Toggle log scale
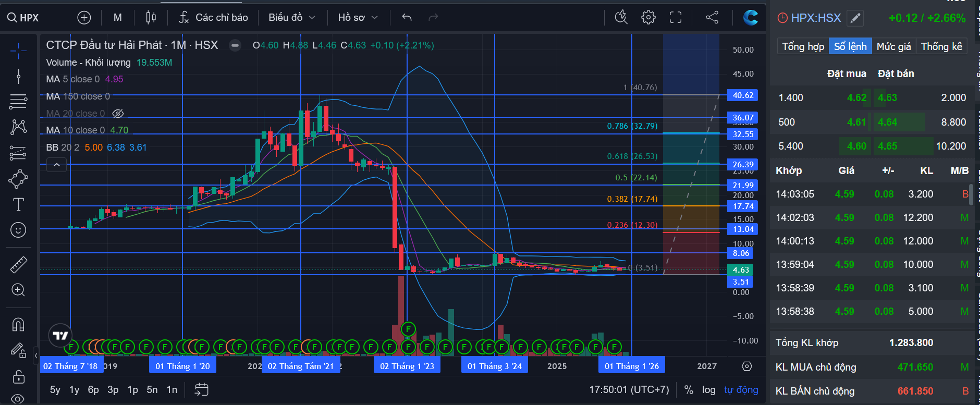The image size is (980, 405). [709, 390]
